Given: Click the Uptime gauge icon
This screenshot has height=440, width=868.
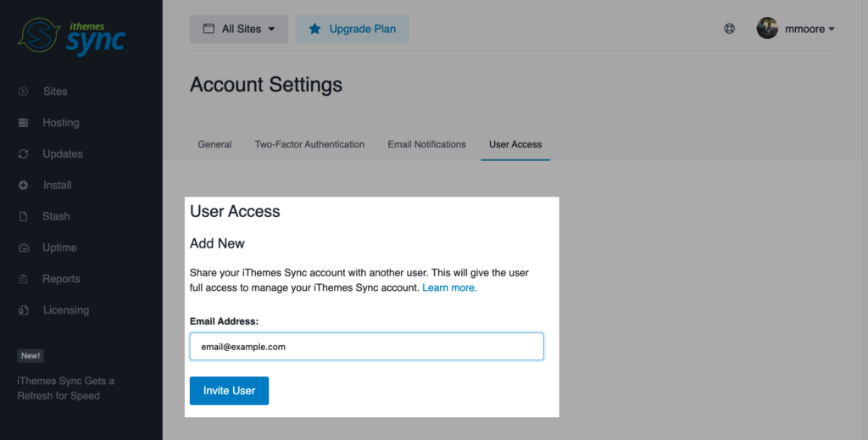Looking at the screenshot, I should [x=24, y=248].
